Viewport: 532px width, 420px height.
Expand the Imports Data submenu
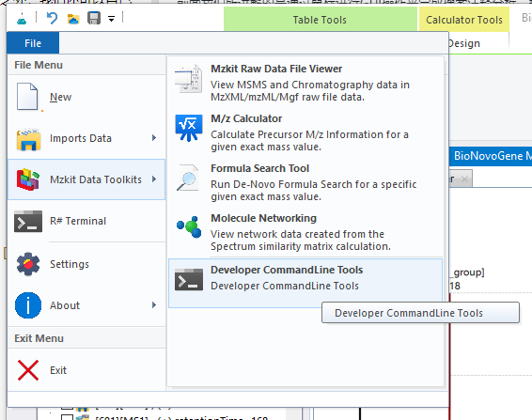86,138
